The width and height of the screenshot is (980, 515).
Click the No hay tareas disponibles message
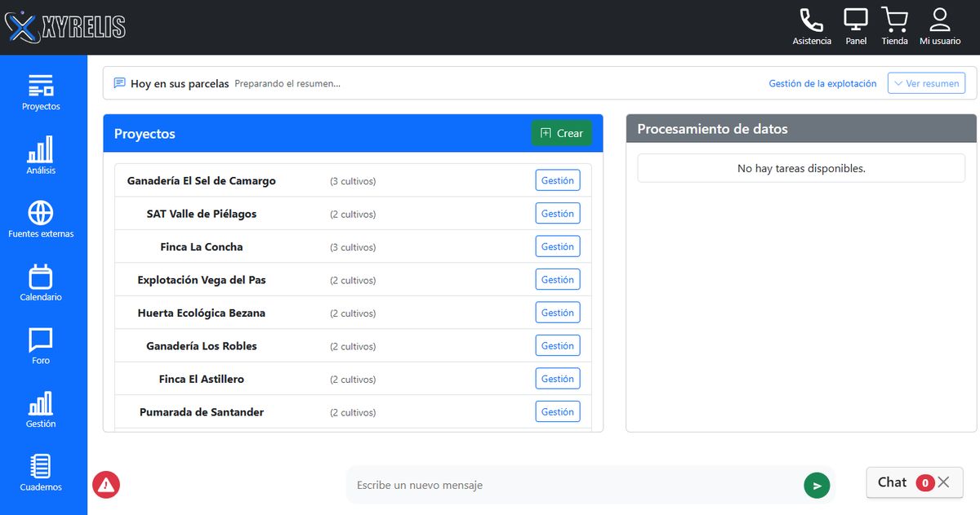click(x=801, y=169)
